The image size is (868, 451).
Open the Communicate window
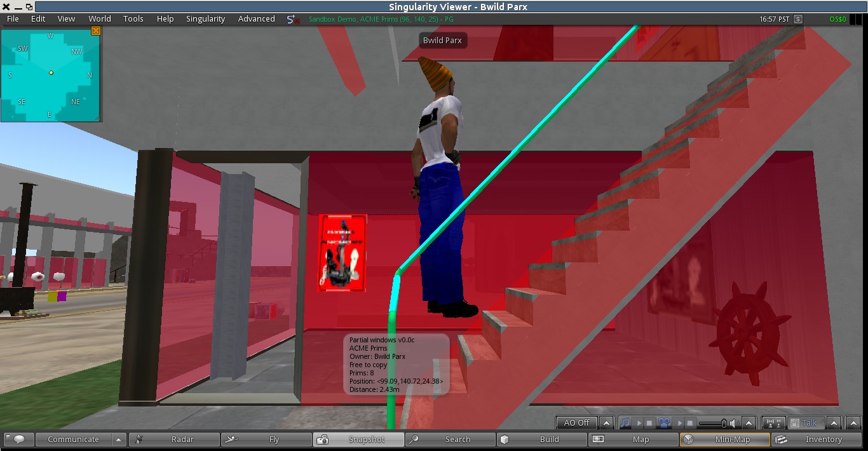(x=73, y=439)
